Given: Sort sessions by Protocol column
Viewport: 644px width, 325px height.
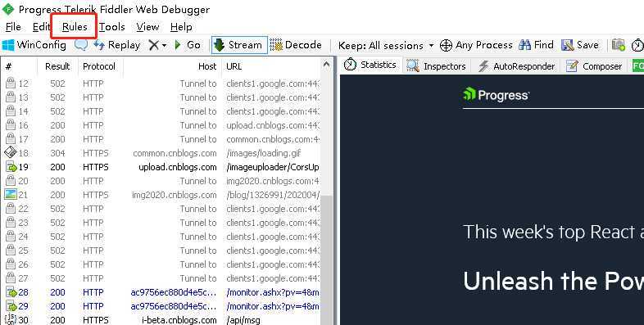Looking at the screenshot, I should (99, 66).
